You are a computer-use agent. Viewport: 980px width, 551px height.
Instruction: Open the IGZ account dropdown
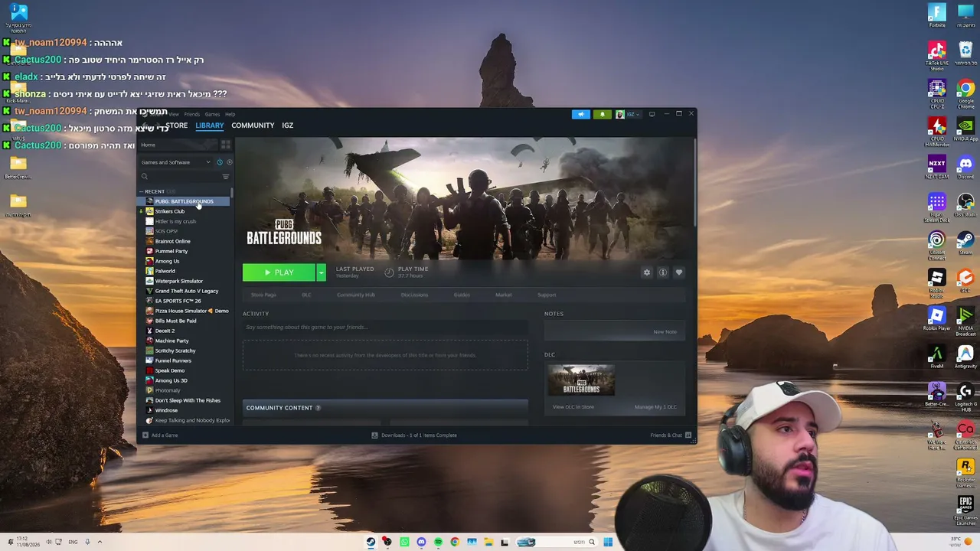pos(627,114)
